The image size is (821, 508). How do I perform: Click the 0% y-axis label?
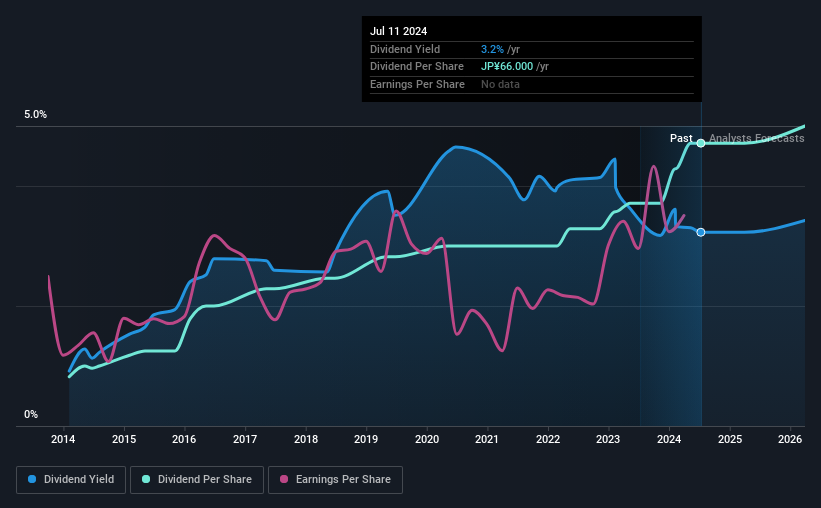31,414
